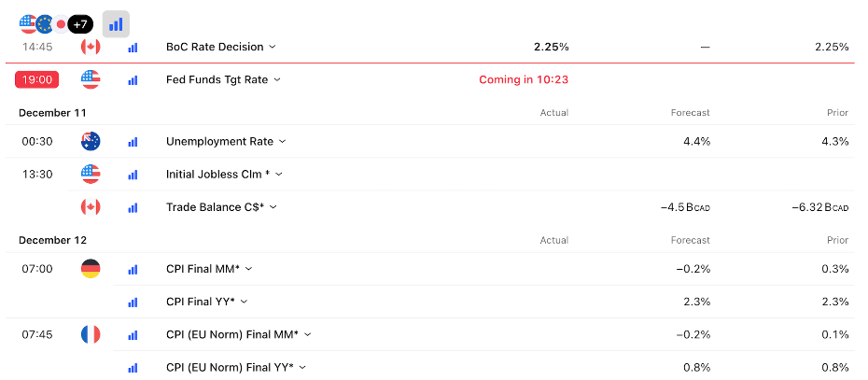Image resolution: width=868 pixels, height=380 pixels.
Task: Expand the Trade Balance C$ event
Action: click(221, 207)
